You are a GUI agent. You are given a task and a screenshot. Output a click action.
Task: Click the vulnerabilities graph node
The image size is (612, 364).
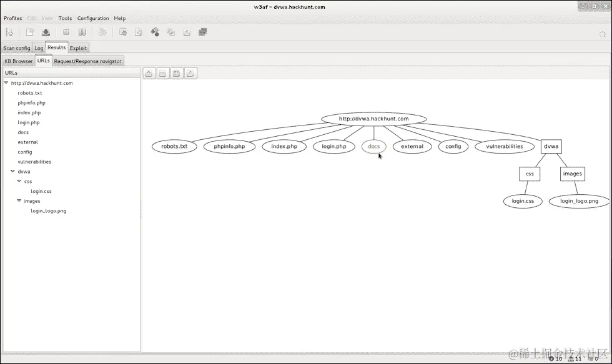pos(505,146)
